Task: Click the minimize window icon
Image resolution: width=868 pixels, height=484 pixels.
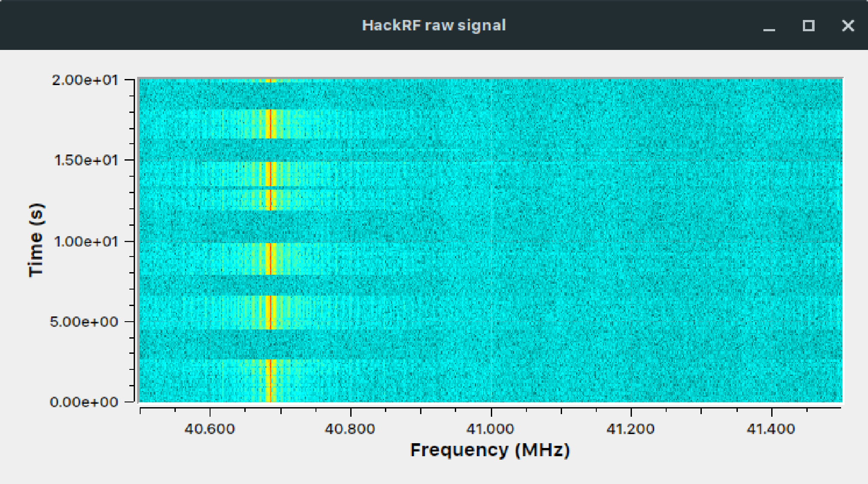Action: [768, 27]
